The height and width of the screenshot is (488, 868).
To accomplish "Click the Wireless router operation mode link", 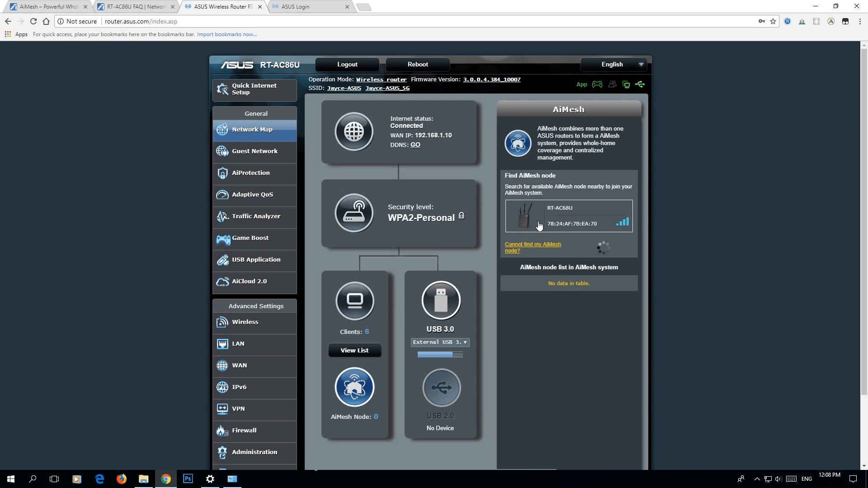I will [381, 80].
